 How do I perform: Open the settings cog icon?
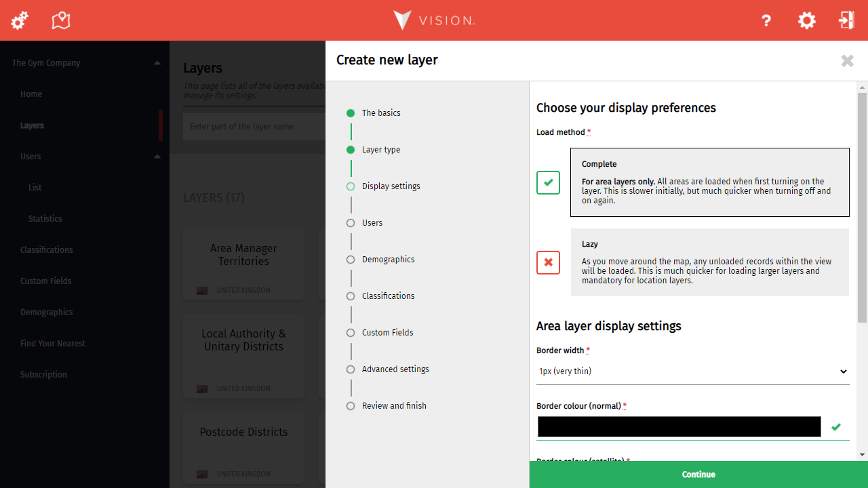(x=806, y=20)
